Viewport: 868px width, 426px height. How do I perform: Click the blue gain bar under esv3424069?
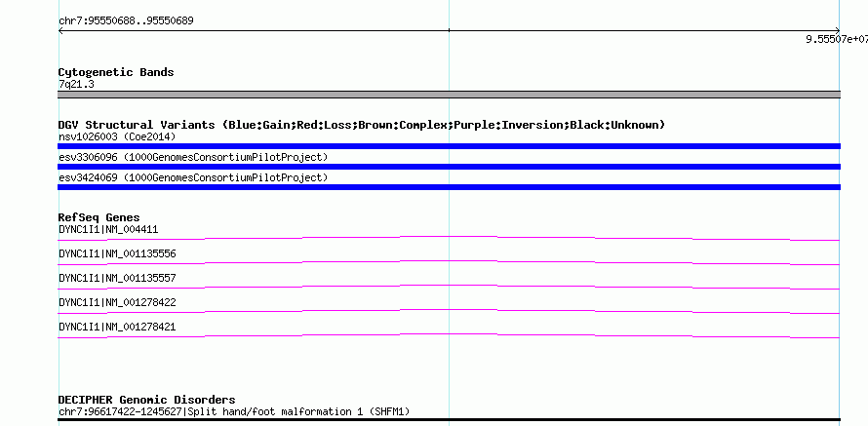pyautogui.click(x=449, y=187)
